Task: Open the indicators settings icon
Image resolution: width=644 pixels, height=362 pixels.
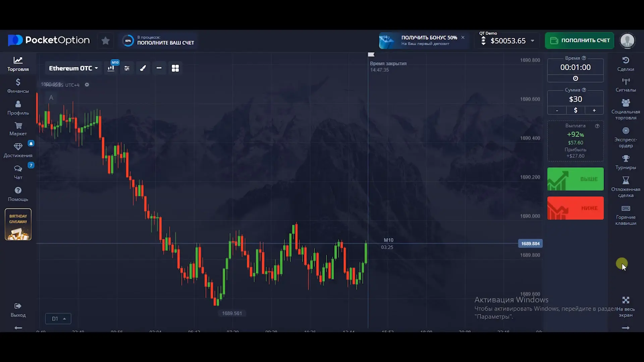Action: pos(127,68)
